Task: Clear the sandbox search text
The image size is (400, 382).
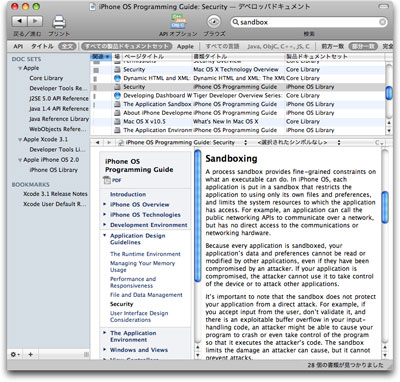Action: (382, 22)
